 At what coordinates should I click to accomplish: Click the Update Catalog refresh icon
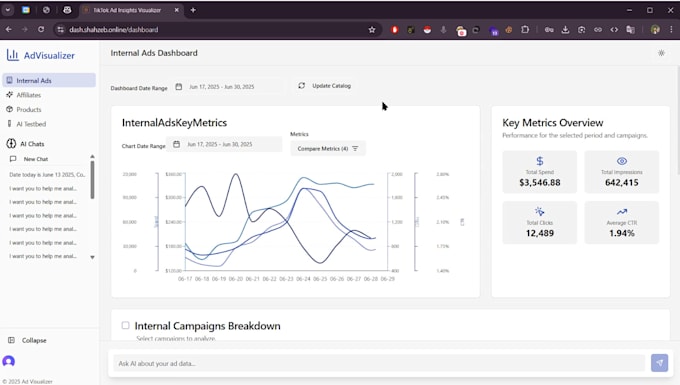(302, 86)
